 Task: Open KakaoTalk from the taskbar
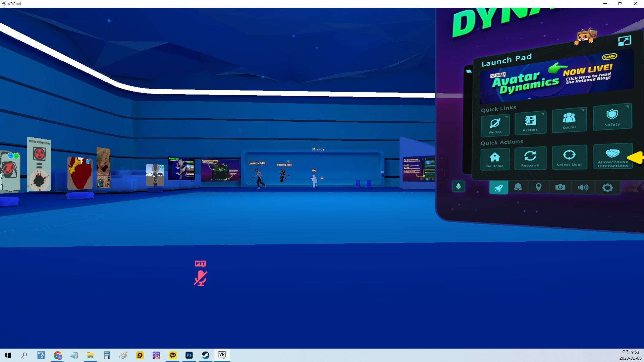coord(173,355)
